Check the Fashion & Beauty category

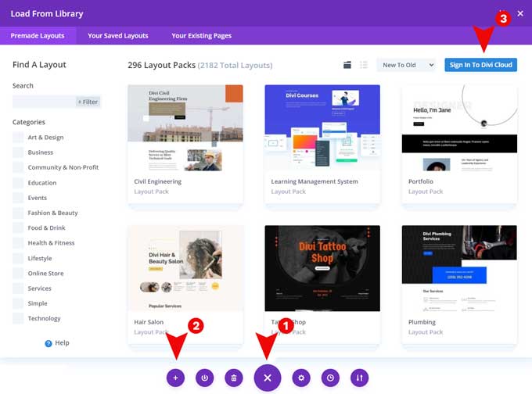pos(18,213)
